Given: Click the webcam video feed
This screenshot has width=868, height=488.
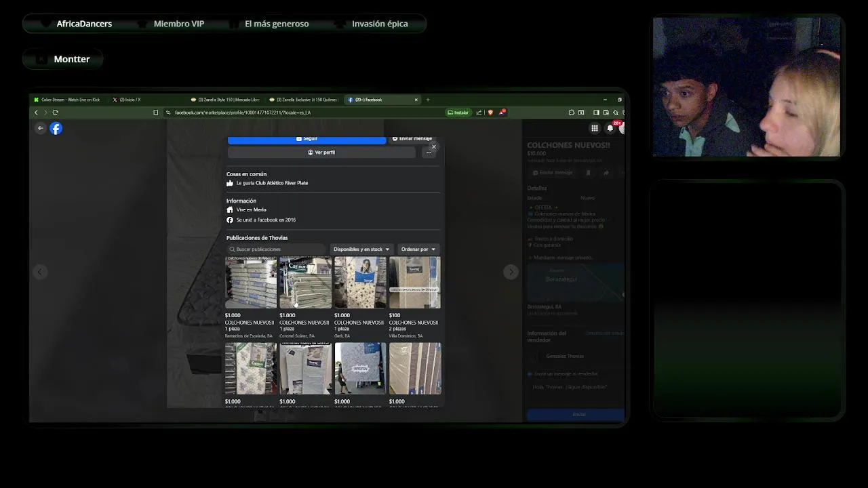Looking at the screenshot, I should (x=747, y=87).
